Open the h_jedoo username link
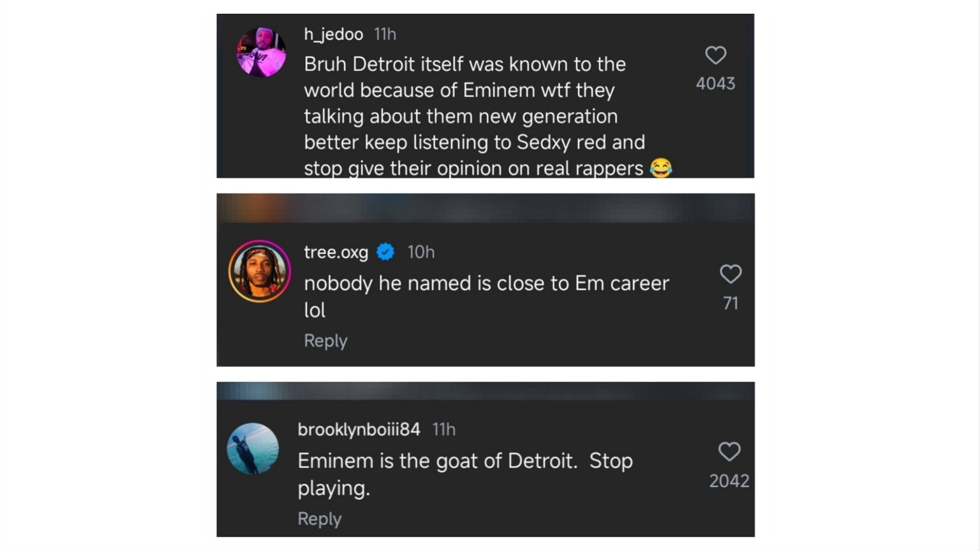The image size is (980, 551). point(333,34)
